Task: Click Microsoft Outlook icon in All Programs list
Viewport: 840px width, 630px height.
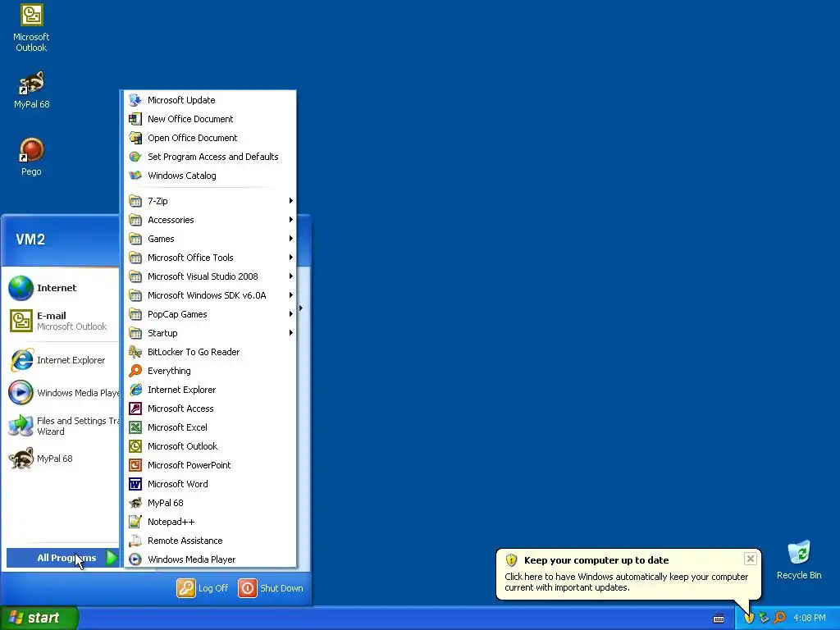Action: [x=135, y=446]
